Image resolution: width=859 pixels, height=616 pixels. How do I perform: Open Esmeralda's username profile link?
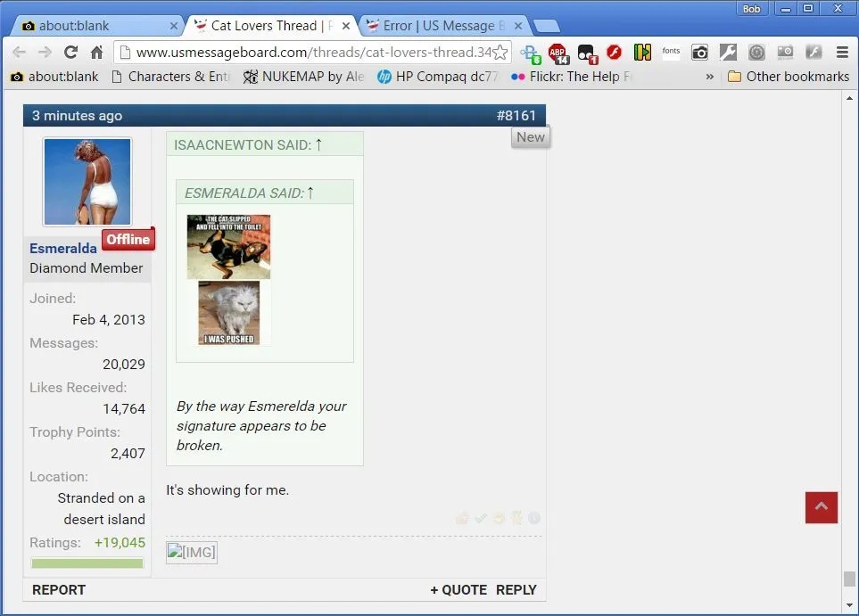(x=63, y=249)
